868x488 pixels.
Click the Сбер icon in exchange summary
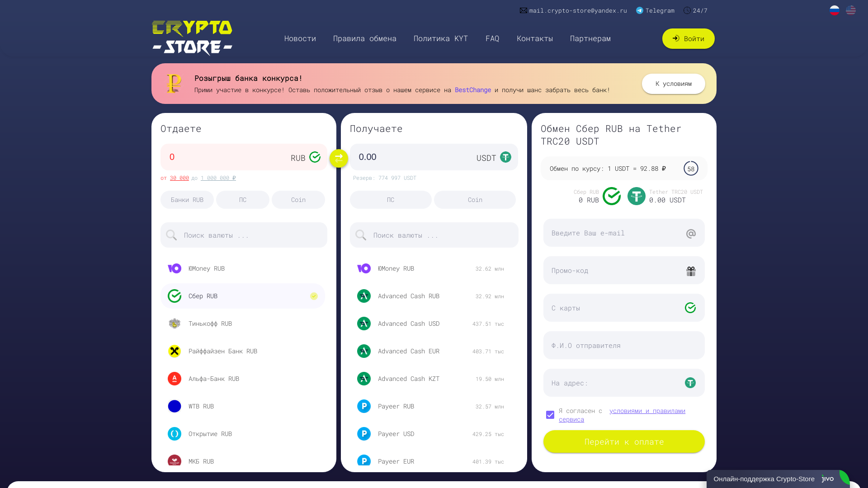pyautogui.click(x=612, y=196)
